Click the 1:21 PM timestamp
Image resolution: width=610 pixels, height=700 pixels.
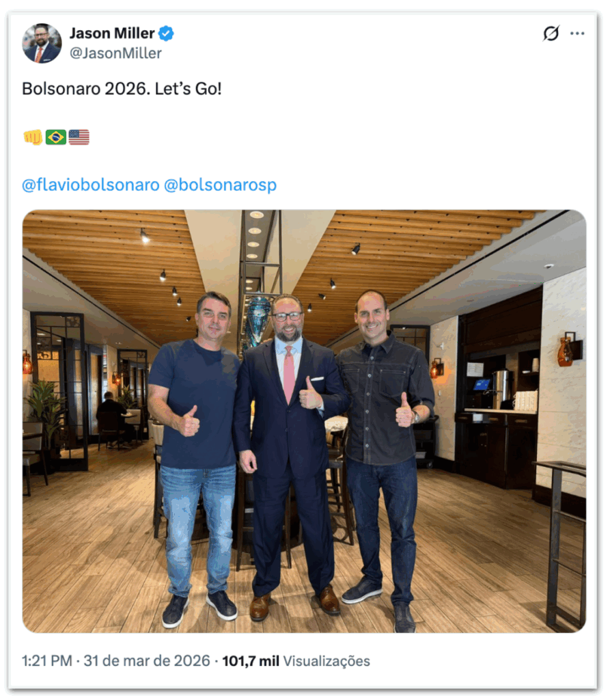pyautogui.click(x=47, y=661)
